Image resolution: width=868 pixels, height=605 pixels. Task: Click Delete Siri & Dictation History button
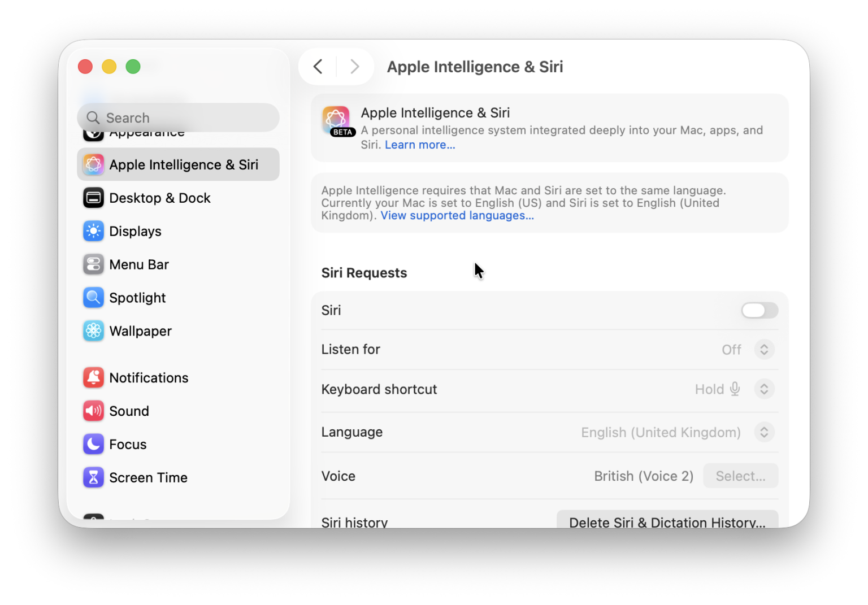(667, 520)
